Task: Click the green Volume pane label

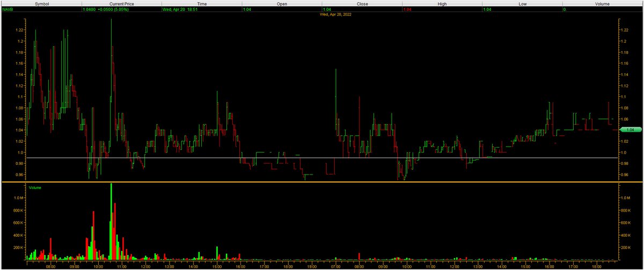Action: (35, 187)
